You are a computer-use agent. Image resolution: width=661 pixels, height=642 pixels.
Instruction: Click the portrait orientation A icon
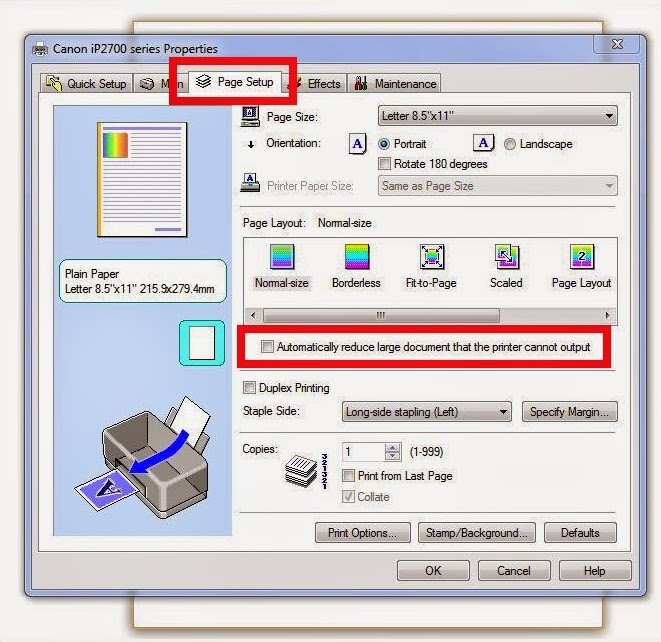pos(357,144)
